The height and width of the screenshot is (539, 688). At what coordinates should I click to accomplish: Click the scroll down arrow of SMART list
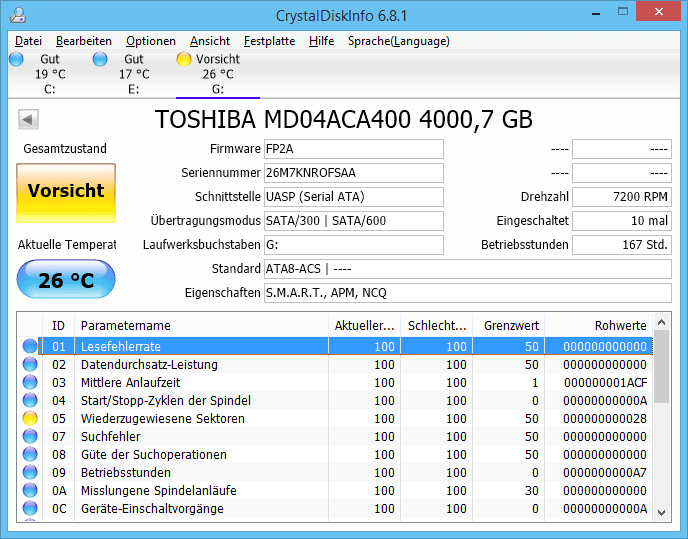pyautogui.click(x=662, y=512)
